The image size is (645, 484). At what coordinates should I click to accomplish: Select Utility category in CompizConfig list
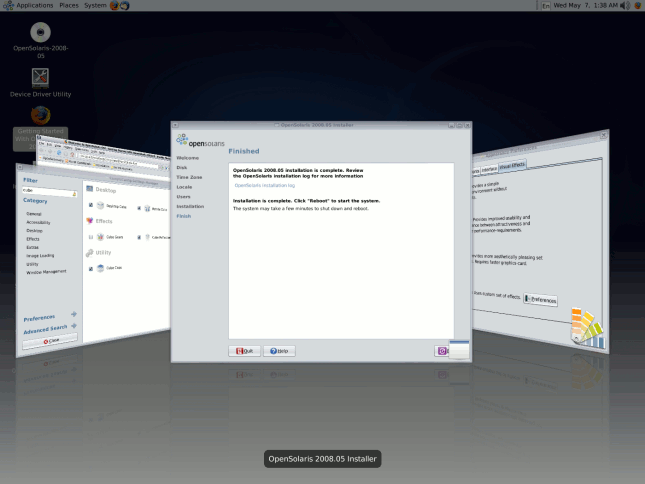click(x=32, y=264)
